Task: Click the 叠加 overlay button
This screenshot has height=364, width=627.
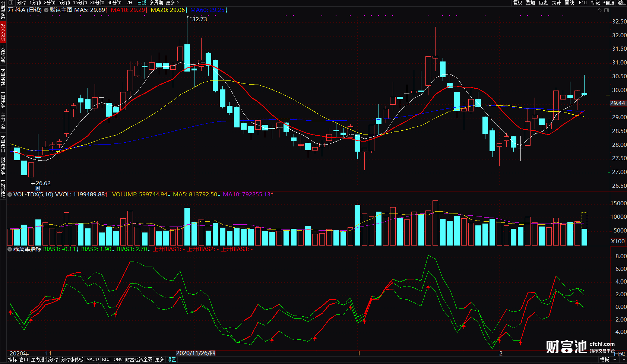Action: pyautogui.click(x=531, y=3)
